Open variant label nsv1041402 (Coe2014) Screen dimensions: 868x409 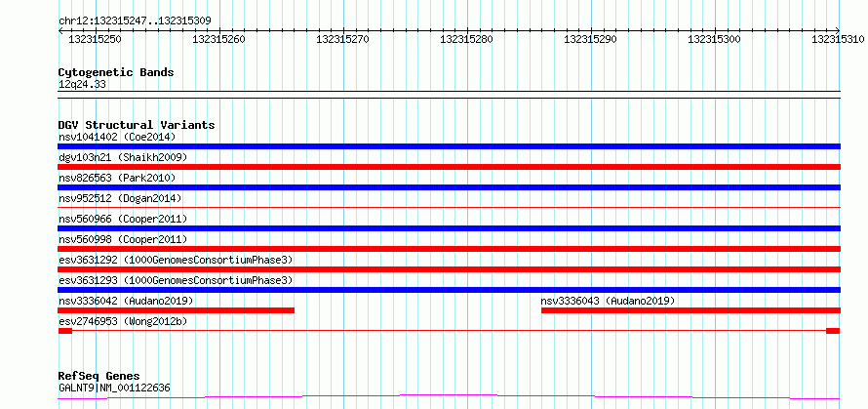point(117,137)
